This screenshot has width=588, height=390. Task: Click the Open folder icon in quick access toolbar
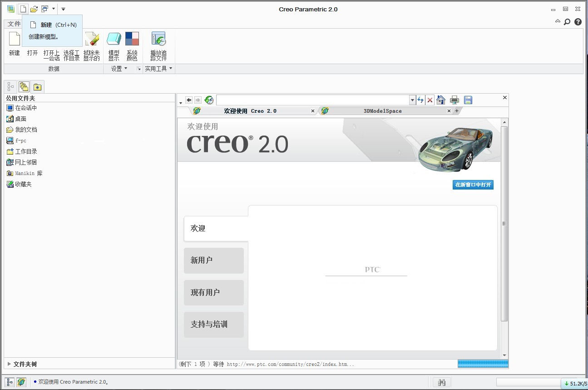34,9
